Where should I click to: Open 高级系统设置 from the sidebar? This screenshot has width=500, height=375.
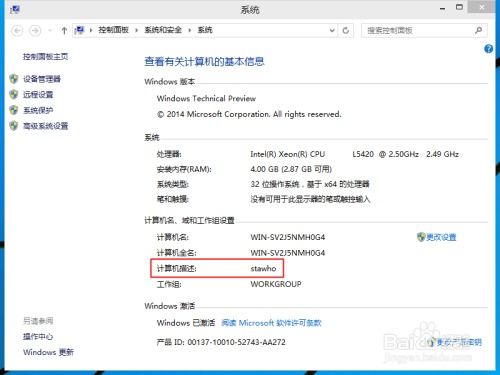pos(45,126)
